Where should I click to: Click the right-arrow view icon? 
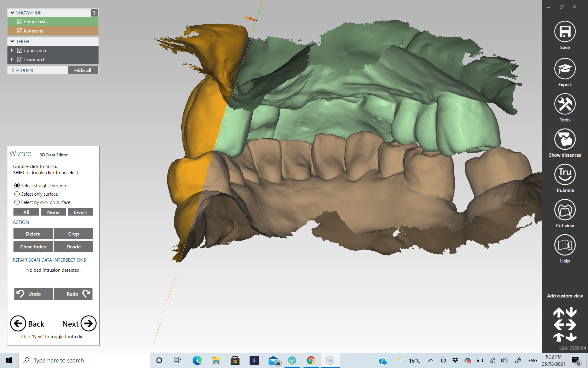tap(571, 325)
